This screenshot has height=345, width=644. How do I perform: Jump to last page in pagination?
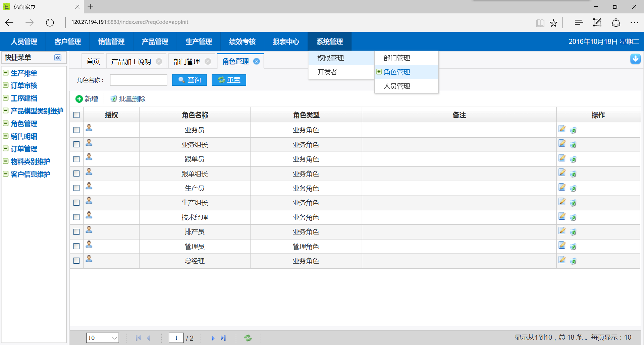[x=223, y=338]
